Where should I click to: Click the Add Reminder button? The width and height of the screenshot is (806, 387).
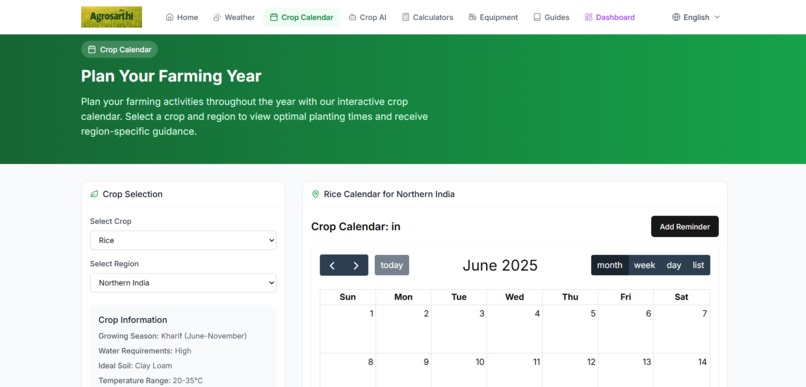click(685, 227)
